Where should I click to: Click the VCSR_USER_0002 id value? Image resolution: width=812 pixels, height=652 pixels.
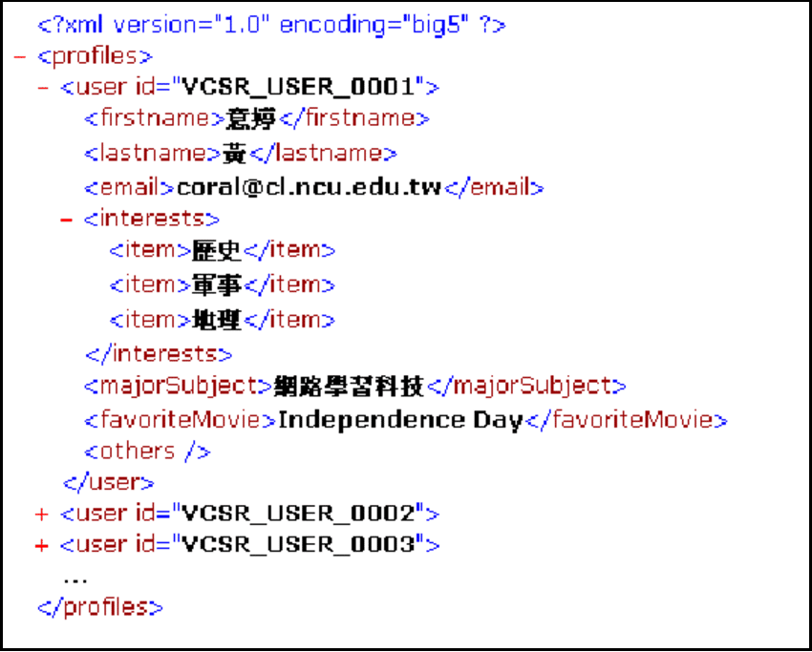(x=298, y=514)
